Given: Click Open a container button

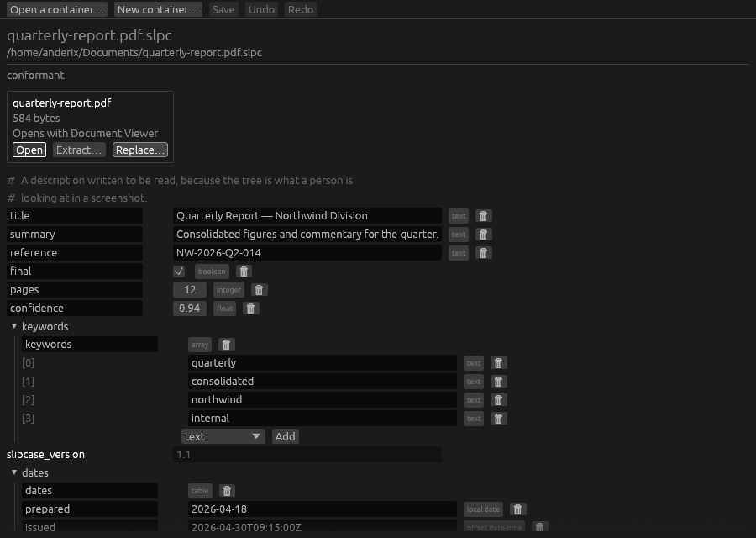Looking at the screenshot, I should [x=57, y=9].
